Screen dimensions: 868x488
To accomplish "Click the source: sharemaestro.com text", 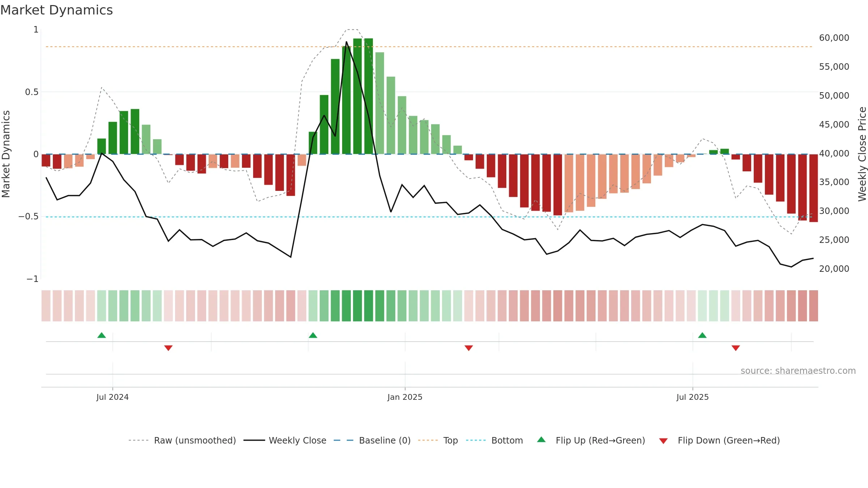I will [798, 371].
